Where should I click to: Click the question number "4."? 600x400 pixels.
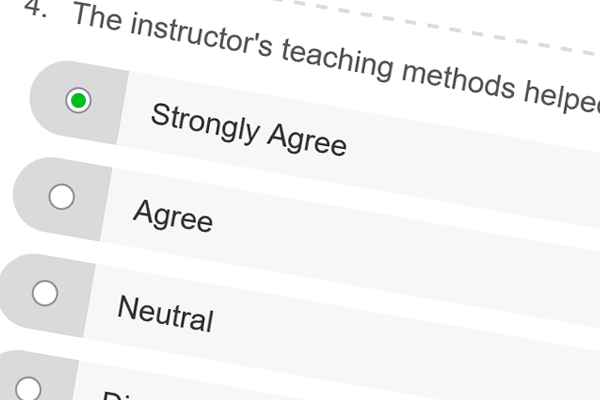(x=36, y=8)
